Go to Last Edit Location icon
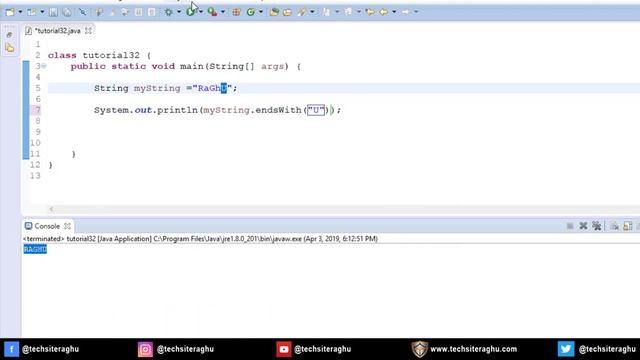The height and width of the screenshot is (360, 640). click(x=370, y=12)
